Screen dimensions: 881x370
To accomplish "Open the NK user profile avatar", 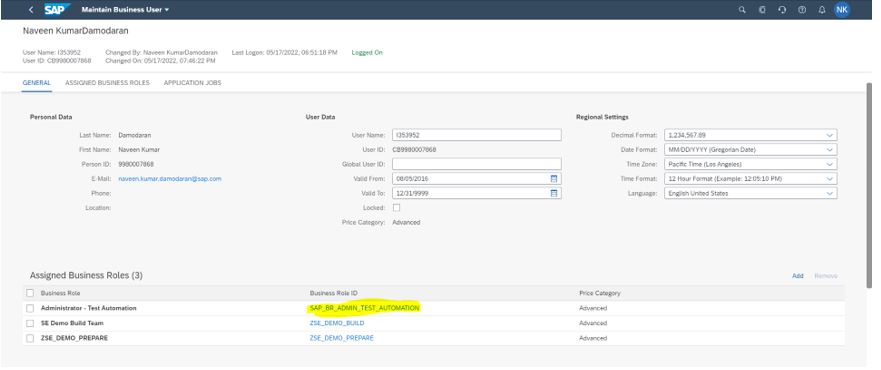I will tap(842, 10).
